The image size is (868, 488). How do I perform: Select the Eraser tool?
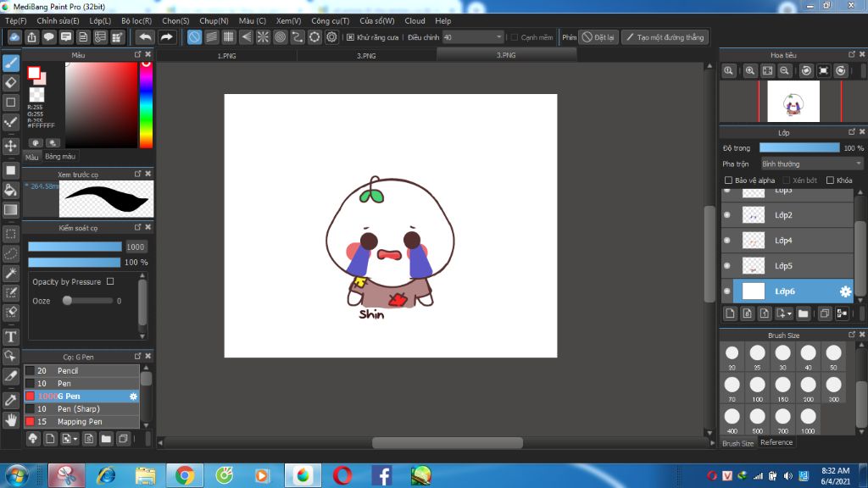pyautogui.click(x=10, y=83)
